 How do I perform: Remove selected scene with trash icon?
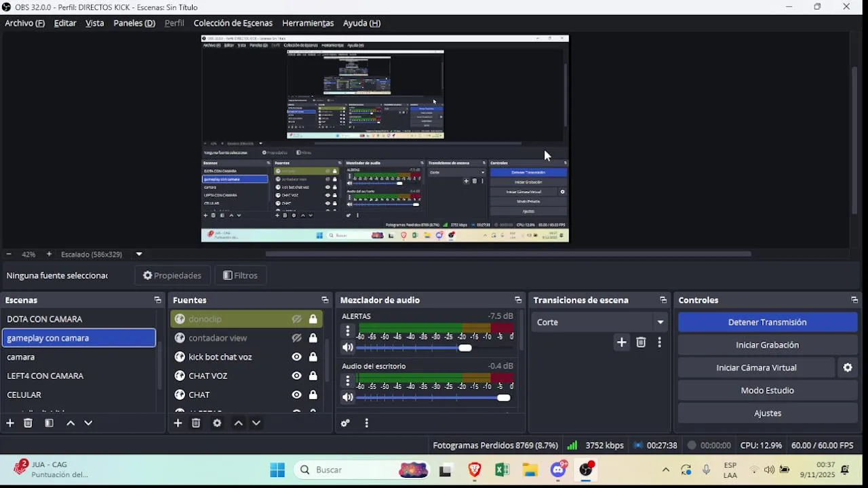pos(28,423)
